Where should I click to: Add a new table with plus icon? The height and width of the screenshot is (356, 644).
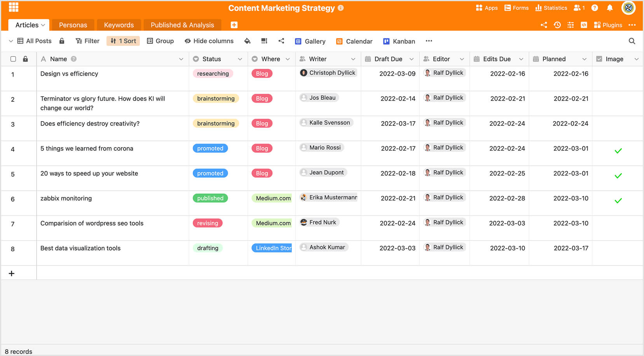click(x=234, y=25)
